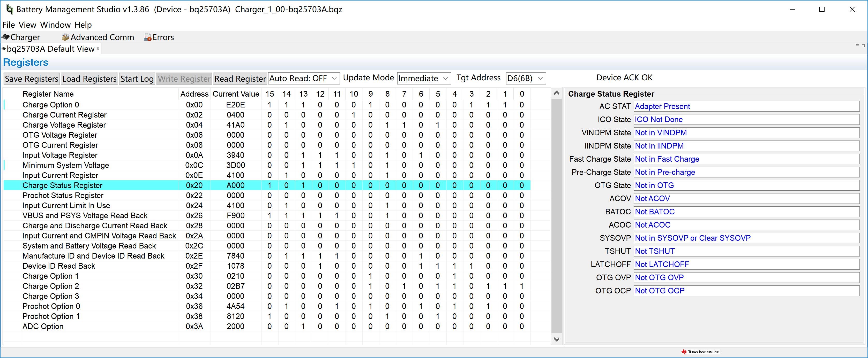Image resolution: width=868 pixels, height=358 pixels.
Task: Click the Address column header
Action: click(194, 94)
